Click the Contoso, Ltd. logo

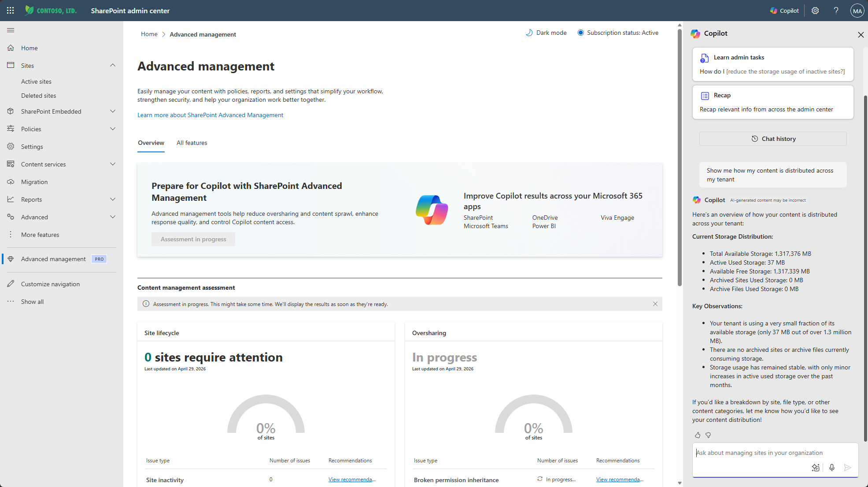pyautogui.click(x=51, y=11)
